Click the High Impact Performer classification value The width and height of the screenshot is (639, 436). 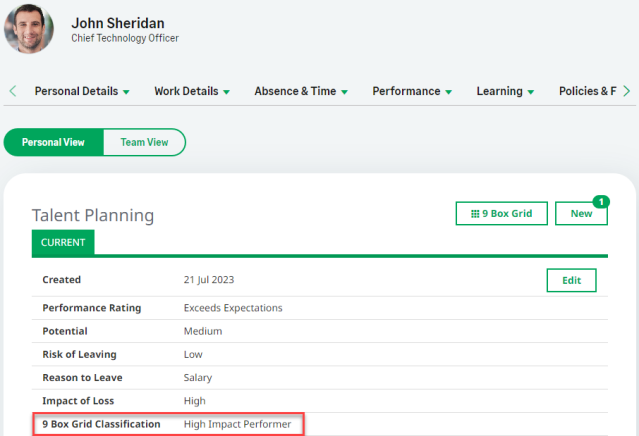pyautogui.click(x=237, y=424)
